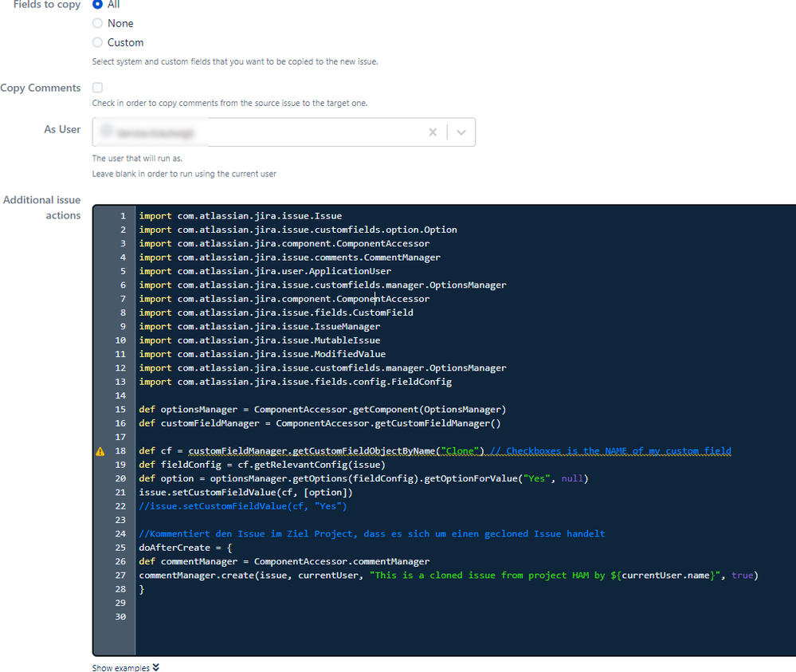The image size is (796, 672).
Task: Enable the Copy Comments checkbox
Action: click(97, 88)
